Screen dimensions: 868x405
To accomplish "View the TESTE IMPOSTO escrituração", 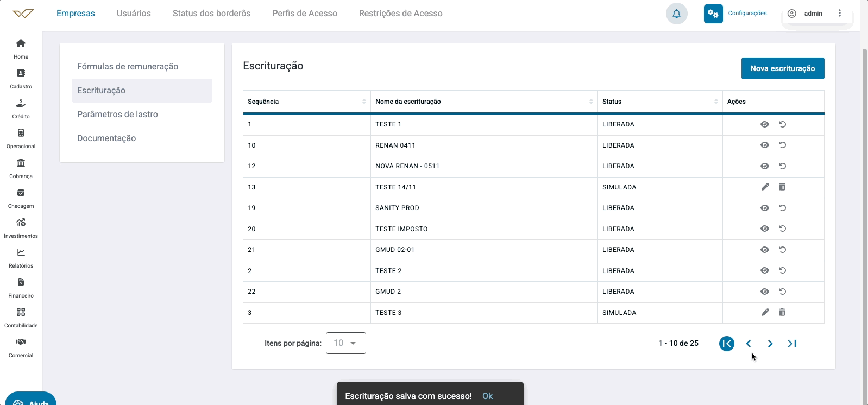I will [765, 229].
